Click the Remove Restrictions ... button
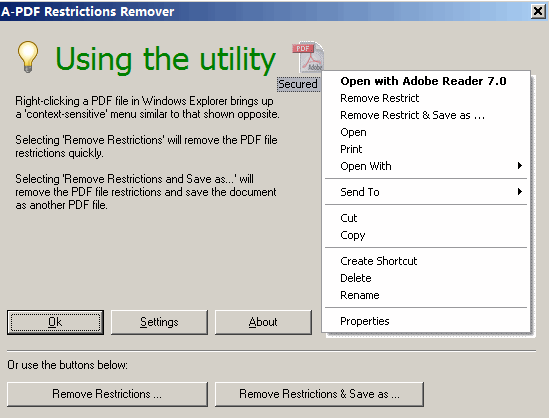The width and height of the screenshot is (549, 418). [107, 394]
